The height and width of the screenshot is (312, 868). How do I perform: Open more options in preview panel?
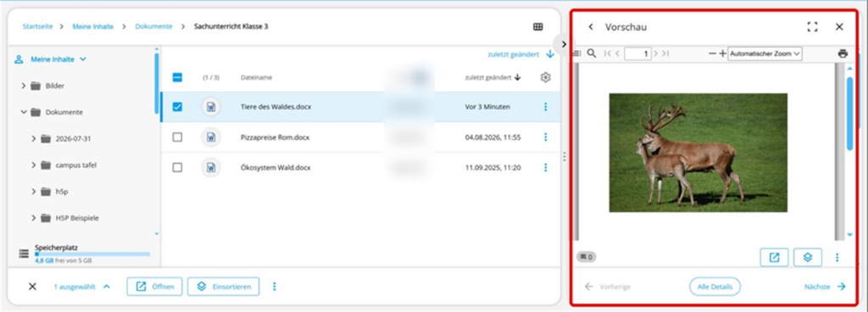[837, 257]
